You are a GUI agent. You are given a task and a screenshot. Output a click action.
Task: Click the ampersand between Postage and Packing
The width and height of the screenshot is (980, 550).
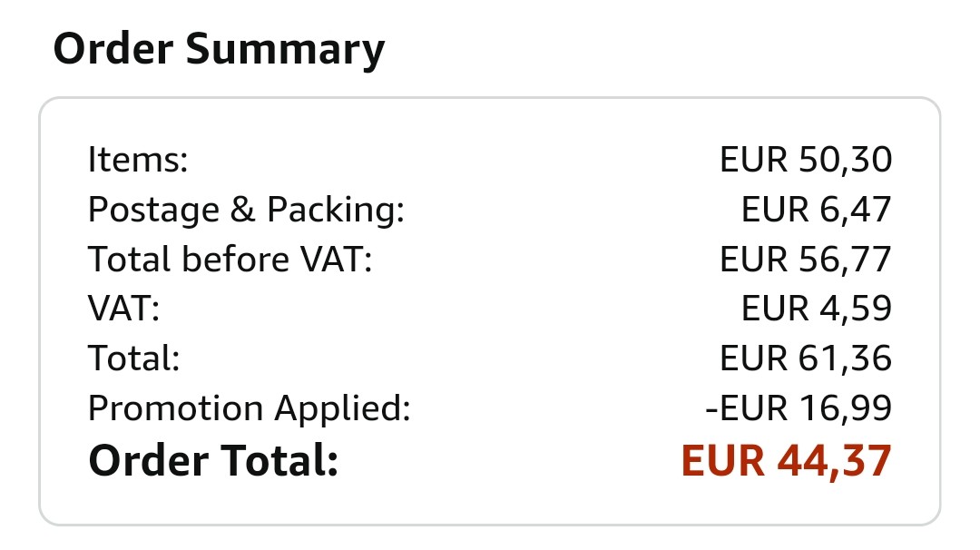[242, 211]
